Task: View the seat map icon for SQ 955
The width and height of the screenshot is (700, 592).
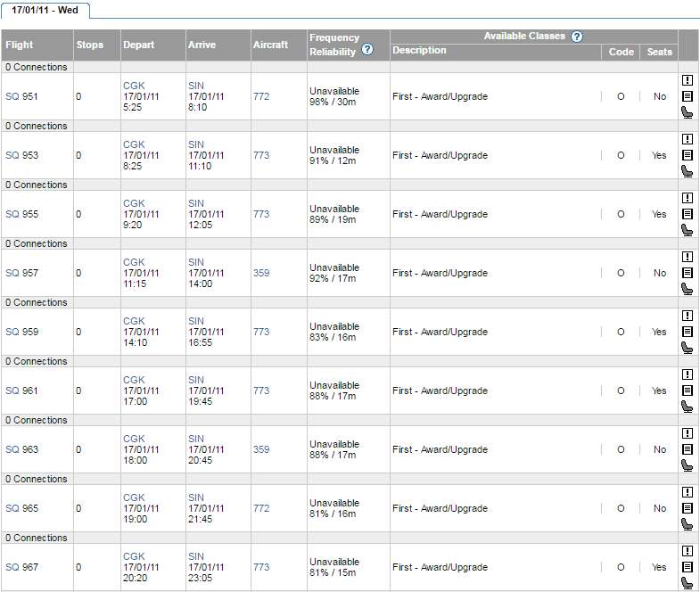Action: click(x=688, y=230)
